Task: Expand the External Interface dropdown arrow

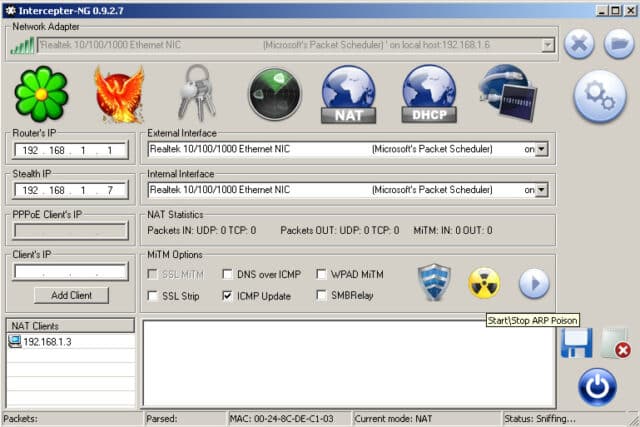Action: (541, 149)
